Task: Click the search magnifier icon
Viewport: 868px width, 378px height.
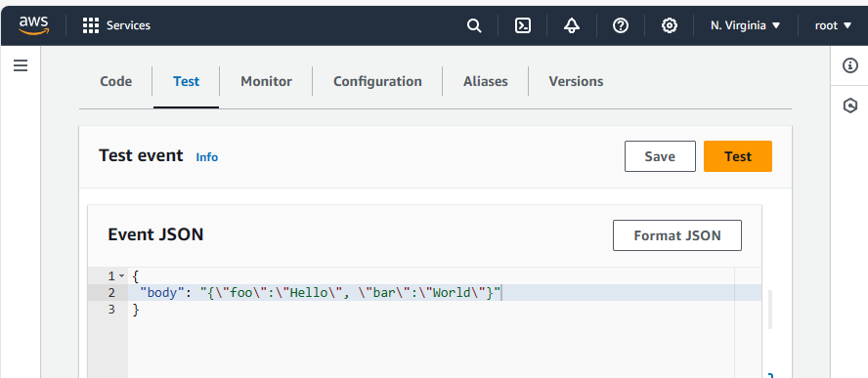Action: [x=474, y=25]
